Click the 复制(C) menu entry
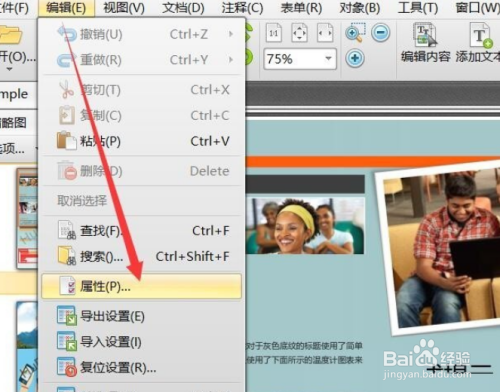 coord(141,116)
